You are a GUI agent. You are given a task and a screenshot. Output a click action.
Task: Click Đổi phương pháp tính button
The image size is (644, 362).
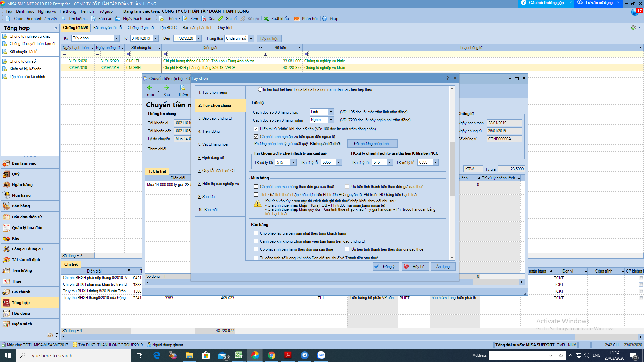pos(372,144)
